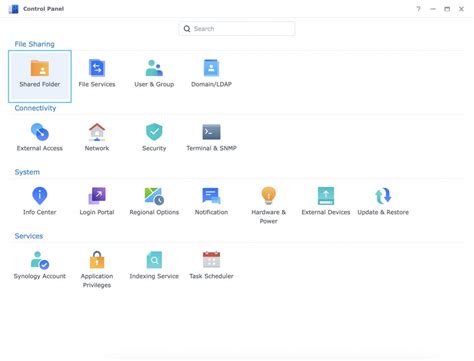474x361 pixels.
Task: Click the File Sharing section heading
Action: pos(34,44)
